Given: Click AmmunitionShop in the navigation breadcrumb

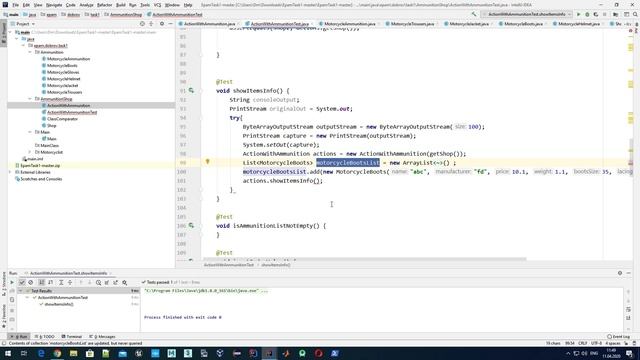Looking at the screenshot, I should (123, 15).
